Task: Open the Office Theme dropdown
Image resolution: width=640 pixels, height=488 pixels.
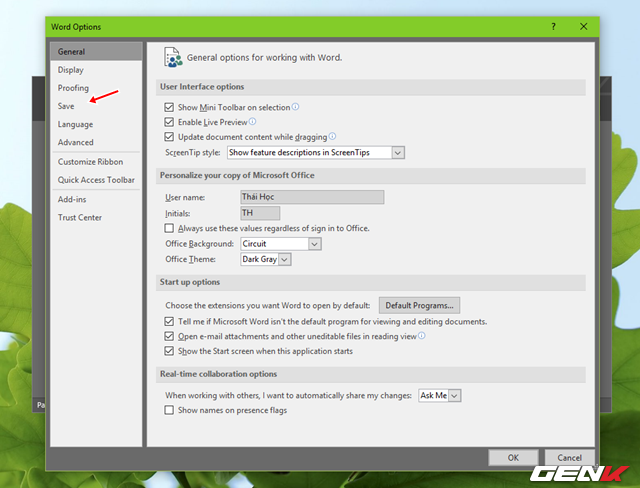Action: [x=284, y=259]
